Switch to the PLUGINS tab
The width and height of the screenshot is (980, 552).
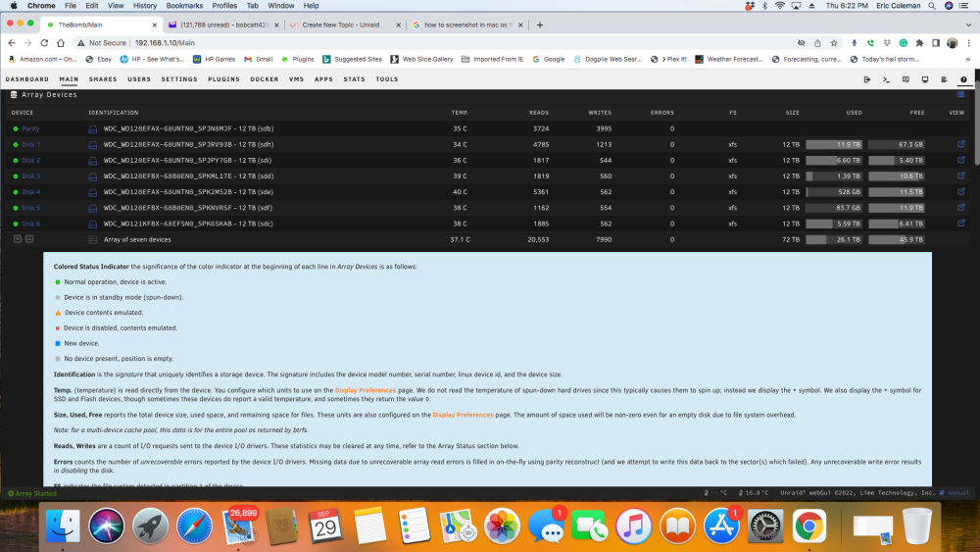point(223,79)
